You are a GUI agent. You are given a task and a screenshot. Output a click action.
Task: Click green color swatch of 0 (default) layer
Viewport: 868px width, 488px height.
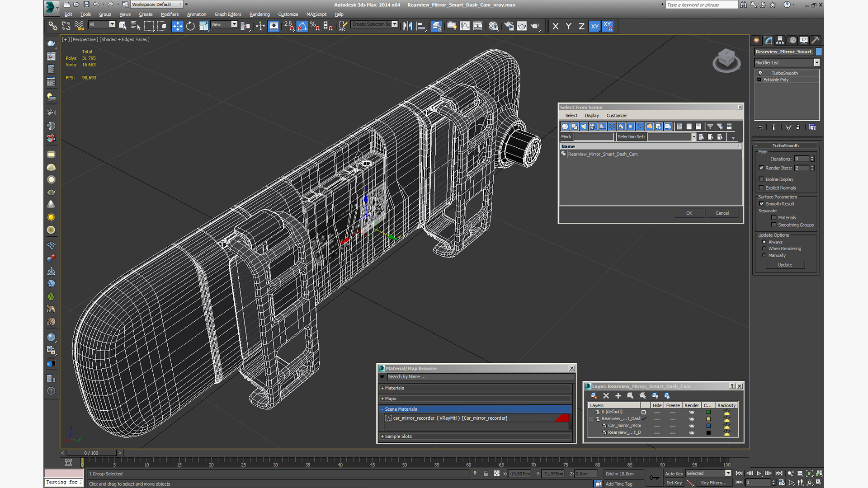pyautogui.click(x=708, y=412)
